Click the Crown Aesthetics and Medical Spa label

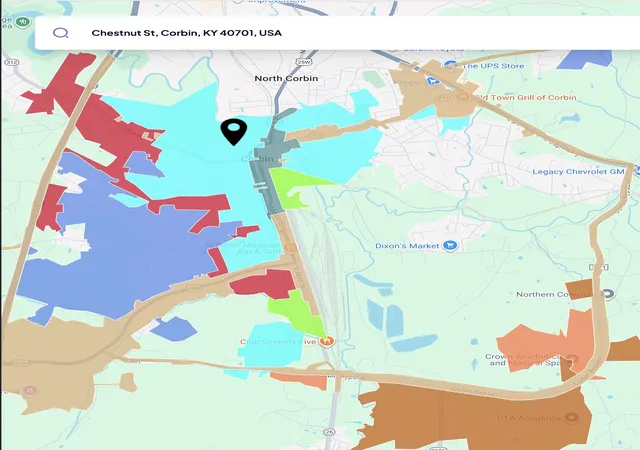pyautogui.click(x=522, y=360)
